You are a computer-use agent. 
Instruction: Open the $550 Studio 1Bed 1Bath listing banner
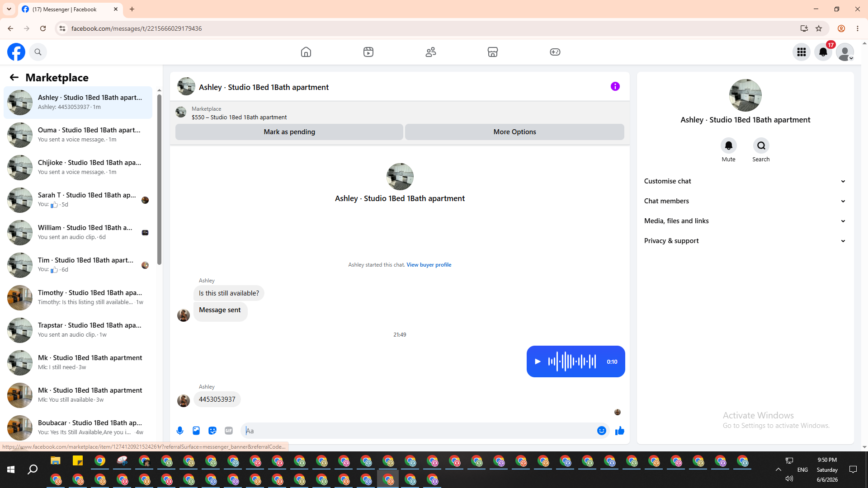(400, 113)
